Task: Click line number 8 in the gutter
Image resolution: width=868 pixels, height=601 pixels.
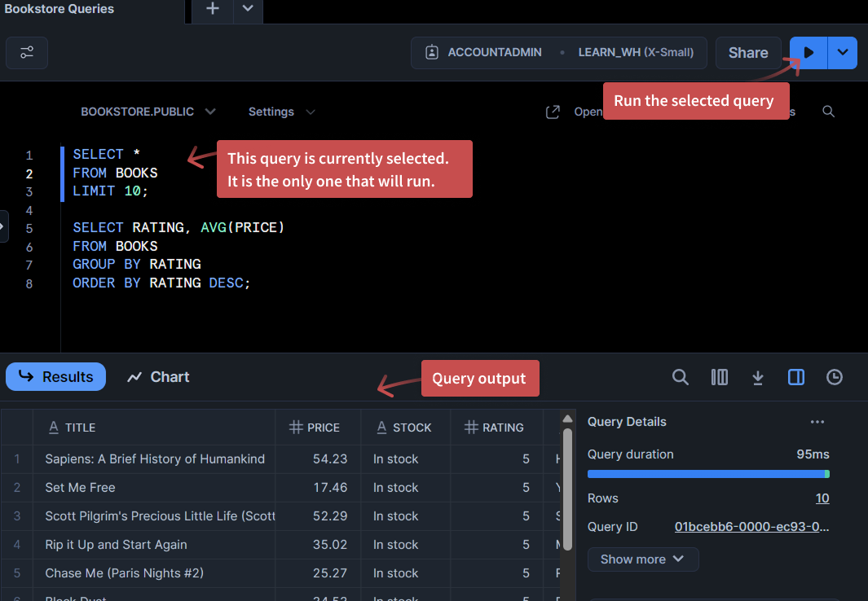Action: tap(29, 284)
